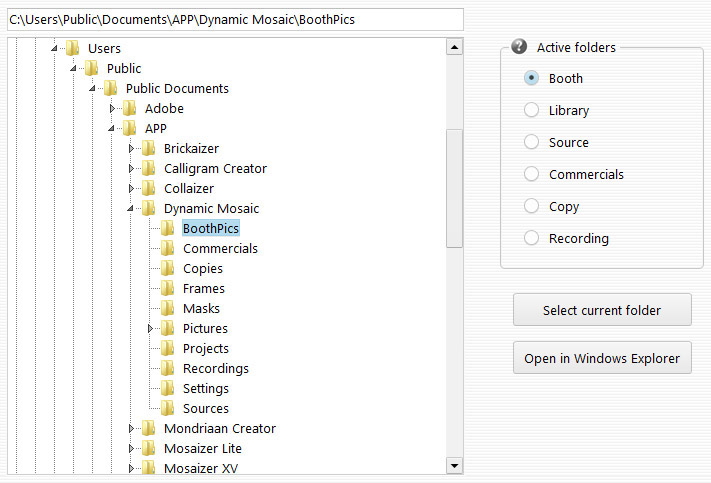Select the Sources folder entry
The image size is (711, 483).
click(205, 408)
